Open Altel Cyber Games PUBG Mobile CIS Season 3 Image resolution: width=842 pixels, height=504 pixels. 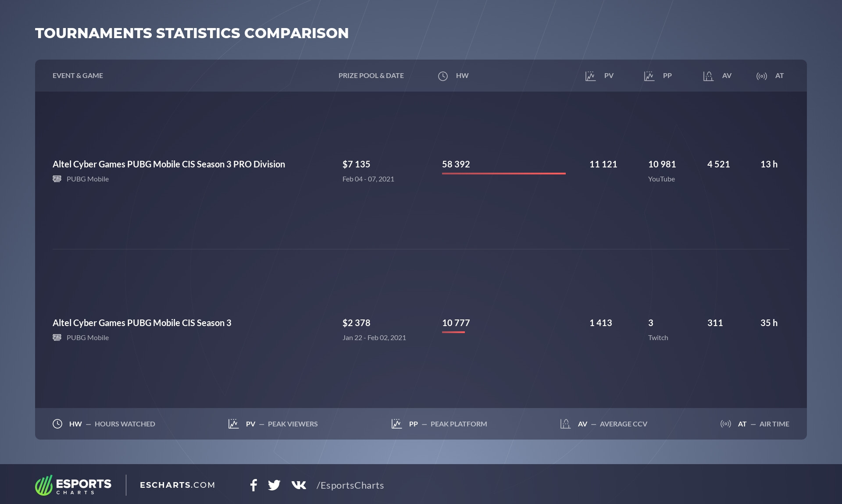point(142,323)
